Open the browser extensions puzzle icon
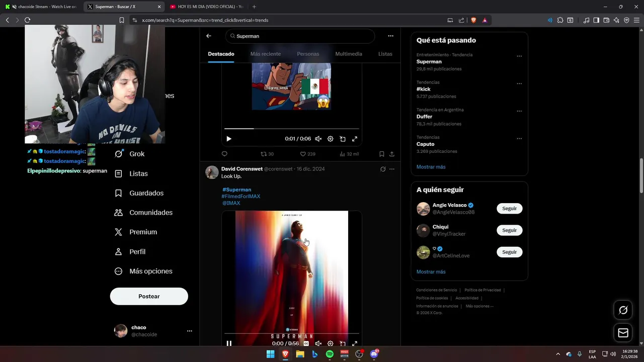Screen dimensions: 644x362 (x=560, y=20)
